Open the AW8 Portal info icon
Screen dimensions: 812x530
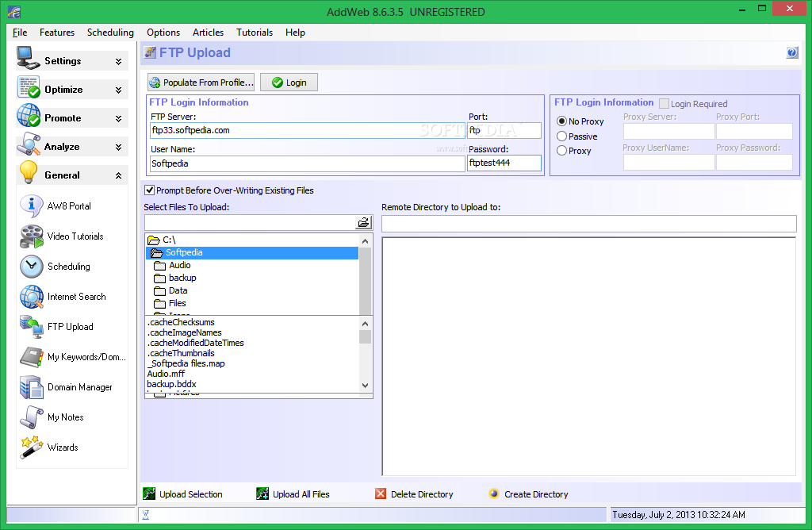click(31, 206)
